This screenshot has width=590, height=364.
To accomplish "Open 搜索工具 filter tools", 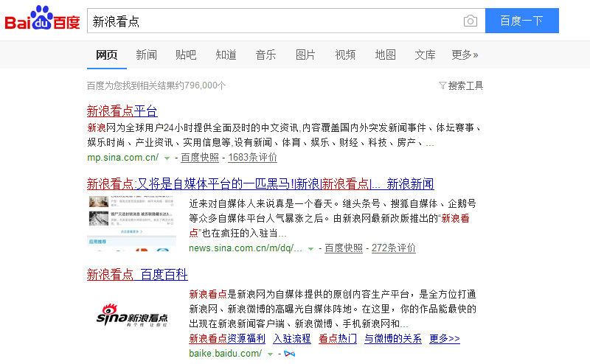I will (x=461, y=85).
